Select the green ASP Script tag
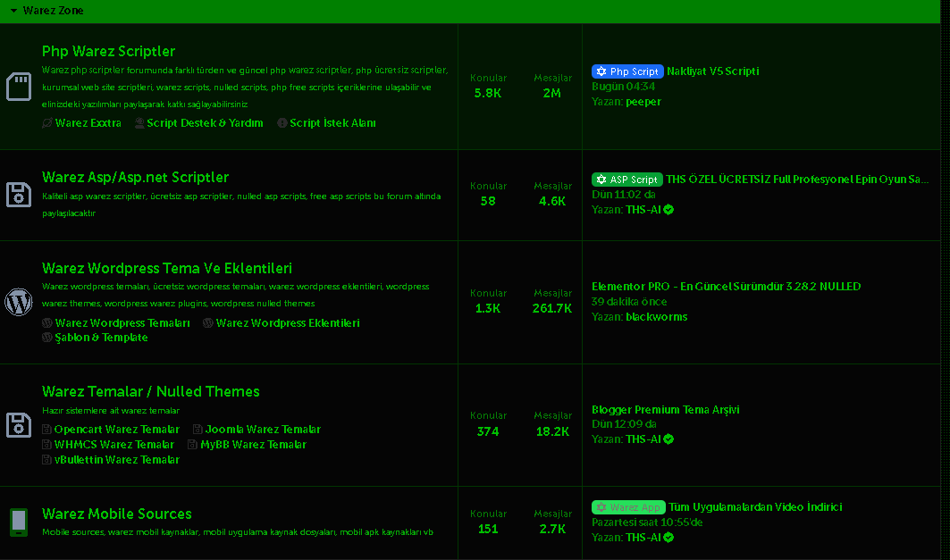Screen dimensions: 950x560 [x=627, y=180]
